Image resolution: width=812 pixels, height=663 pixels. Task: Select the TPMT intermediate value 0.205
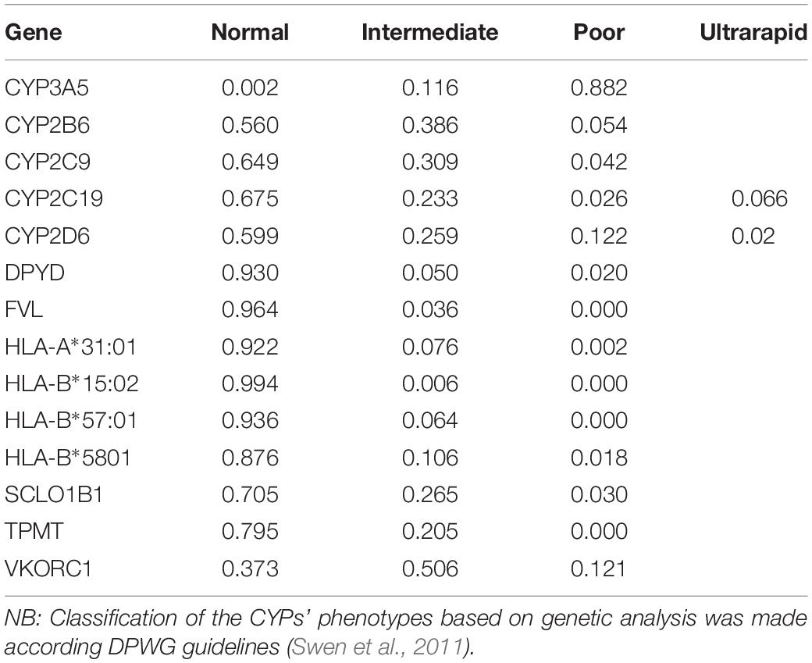pyautogui.click(x=430, y=531)
